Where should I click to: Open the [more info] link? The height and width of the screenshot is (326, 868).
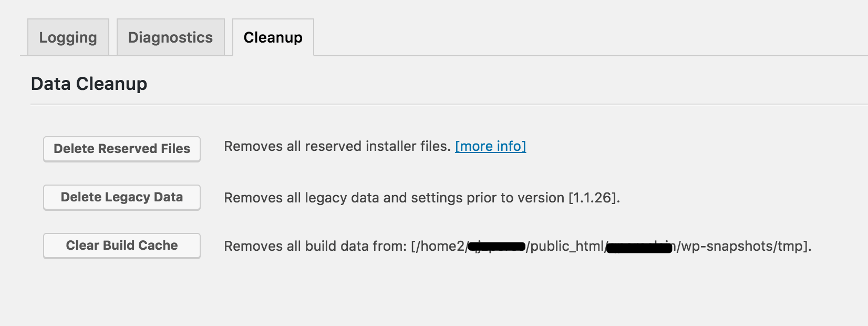[490, 146]
